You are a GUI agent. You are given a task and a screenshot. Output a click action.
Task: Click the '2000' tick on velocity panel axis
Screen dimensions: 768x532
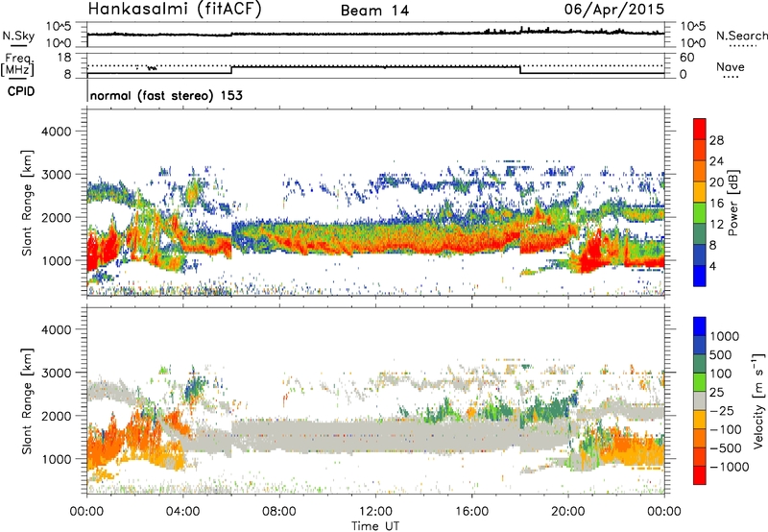[x=56, y=416]
